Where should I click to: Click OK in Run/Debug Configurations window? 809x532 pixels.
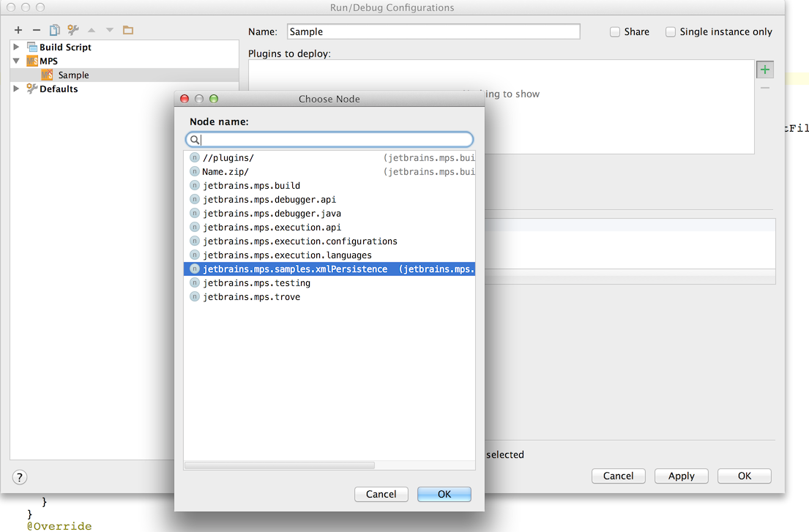pyautogui.click(x=745, y=476)
